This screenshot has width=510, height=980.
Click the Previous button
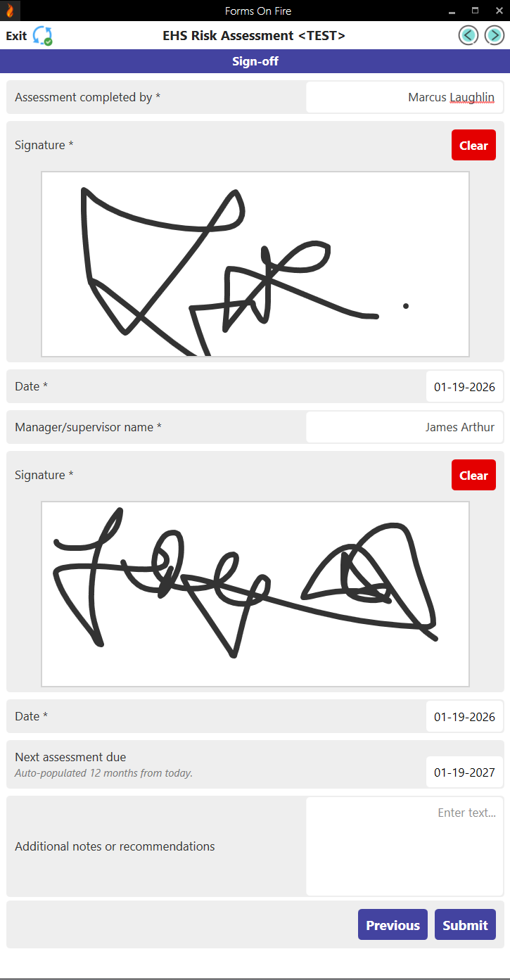(x=393, y=924)
